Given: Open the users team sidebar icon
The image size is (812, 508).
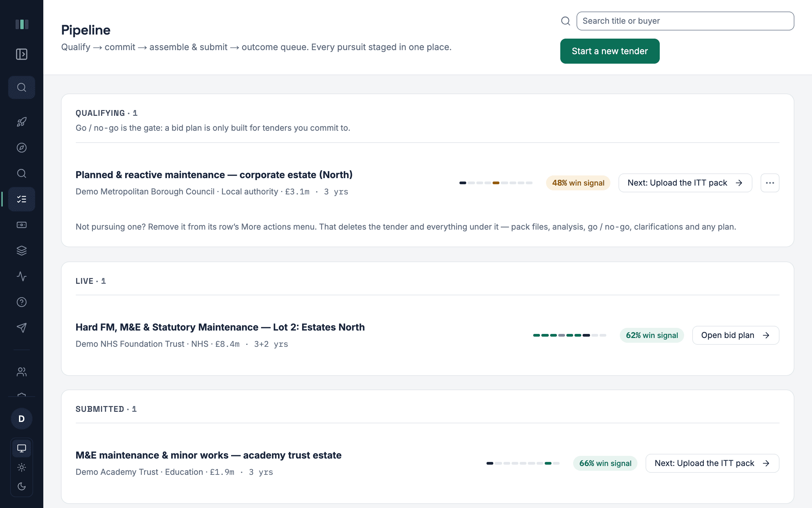Looking at the screenshot, I should pos(22,372).
